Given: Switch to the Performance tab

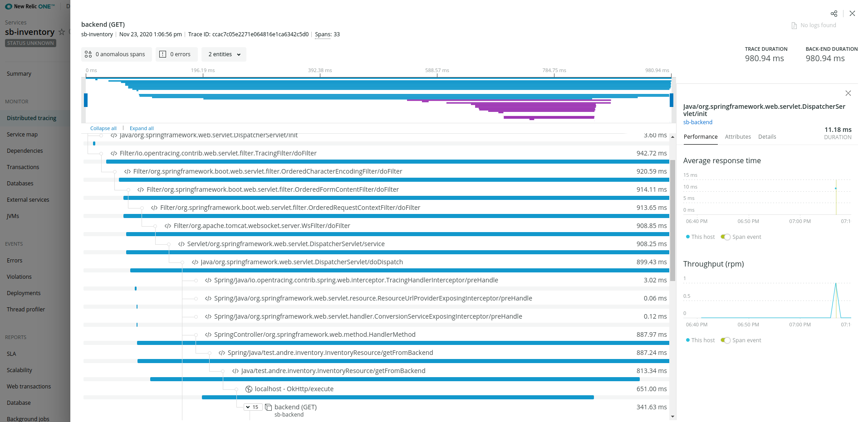Looking at the screenshot, I should (x=701, y=137).
